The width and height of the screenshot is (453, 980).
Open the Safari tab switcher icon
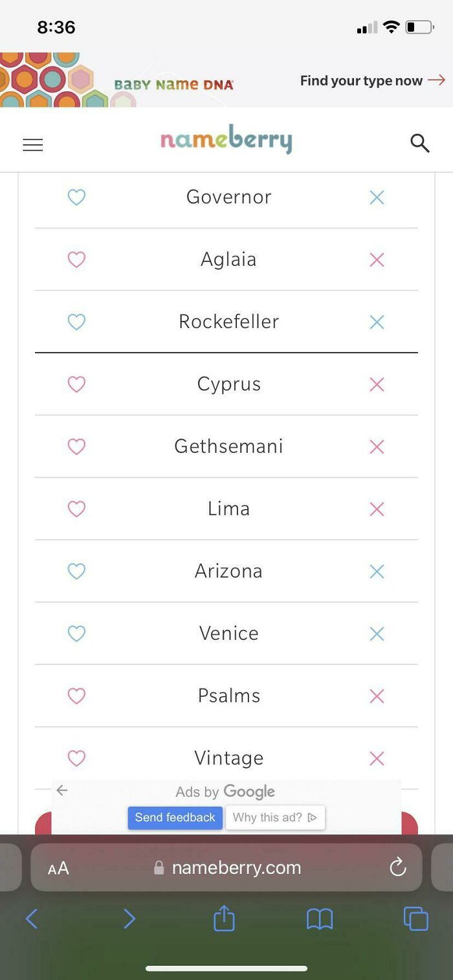tap(415, 918)
